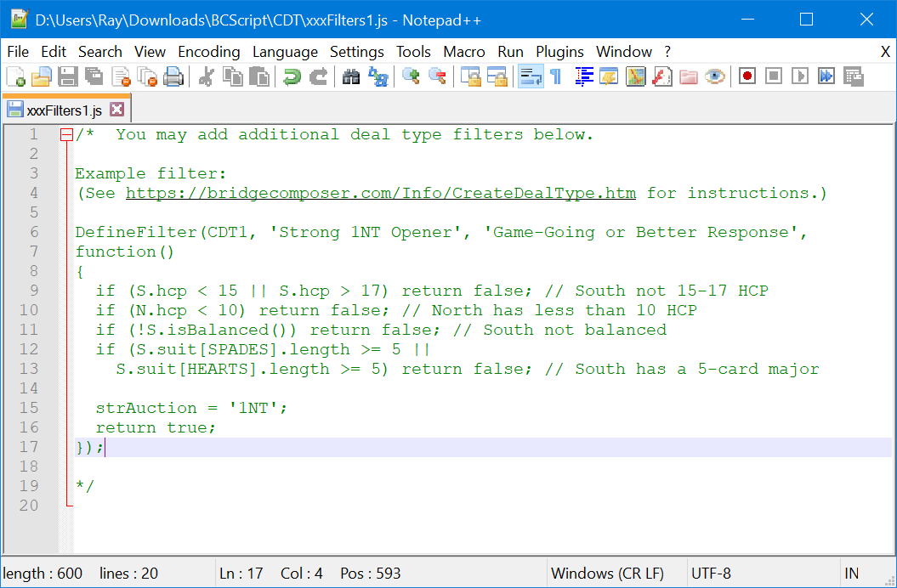
Task: Click the strAuction = '1NT' code line
Action: (191, 408)
